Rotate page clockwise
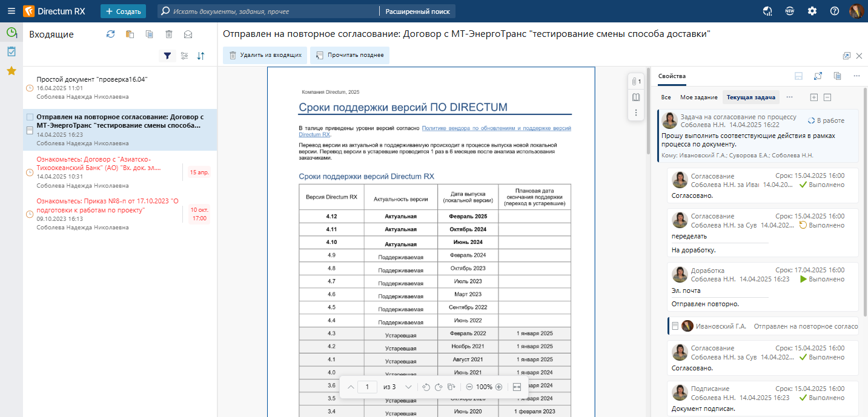The width and height of the screenshot is (868, 417). click(x=439, y=387)
